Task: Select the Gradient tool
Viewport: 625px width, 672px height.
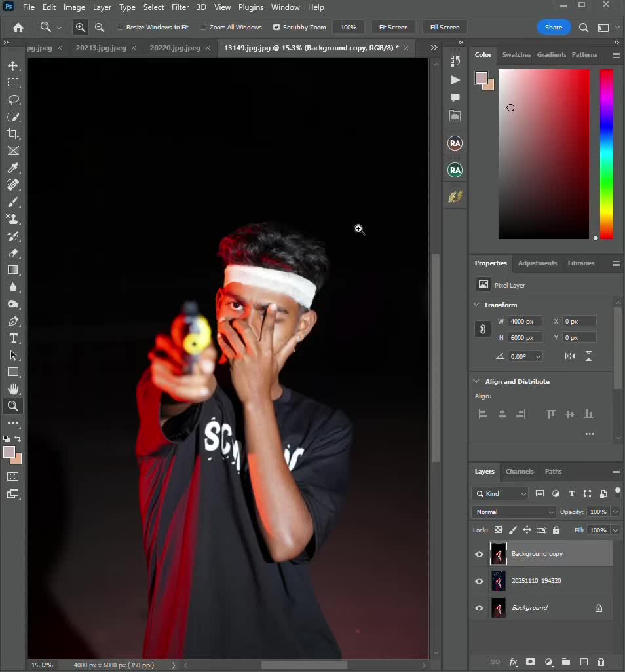Action: (13, 270)
